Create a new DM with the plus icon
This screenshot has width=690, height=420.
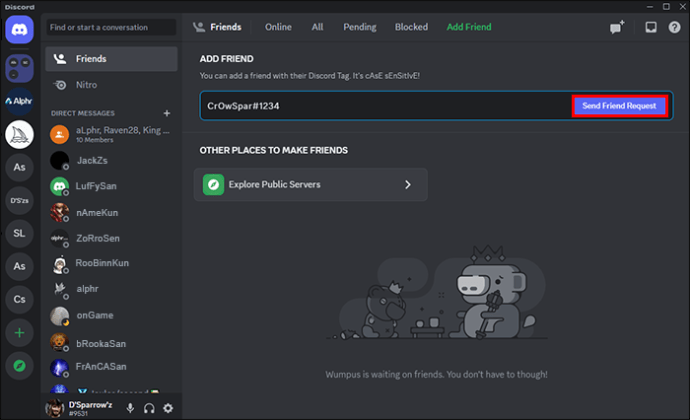point(167,113)
